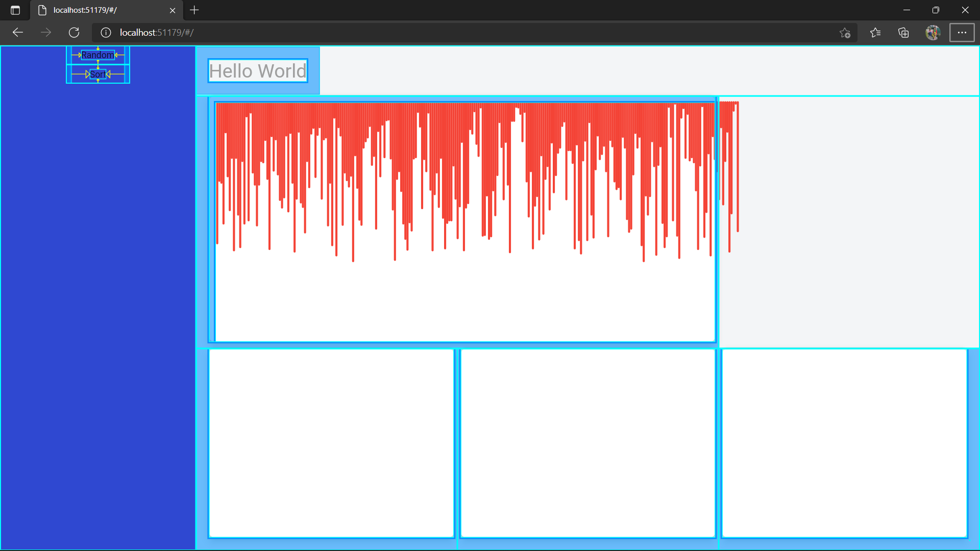Viewport: 980px width, 551px height.
Task: Open the Settings and more menu
Action: coord(962,33)
